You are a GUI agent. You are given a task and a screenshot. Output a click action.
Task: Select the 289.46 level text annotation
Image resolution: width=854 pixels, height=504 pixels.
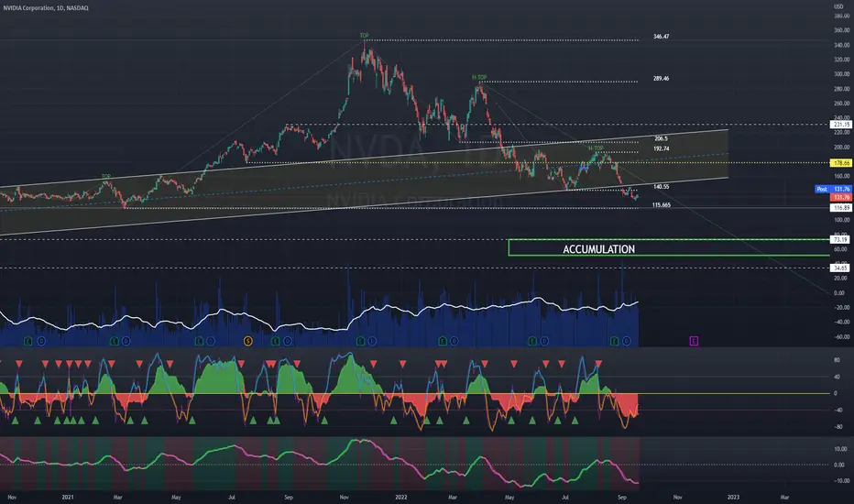(x=662, y=79)
